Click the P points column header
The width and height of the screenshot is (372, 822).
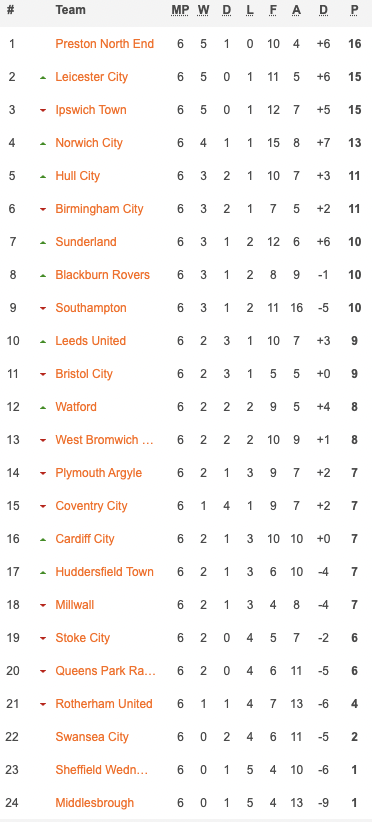(355, 10)
